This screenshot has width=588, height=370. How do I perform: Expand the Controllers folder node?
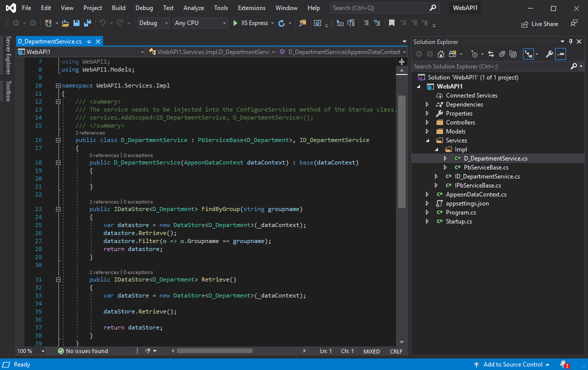point(427,122)
